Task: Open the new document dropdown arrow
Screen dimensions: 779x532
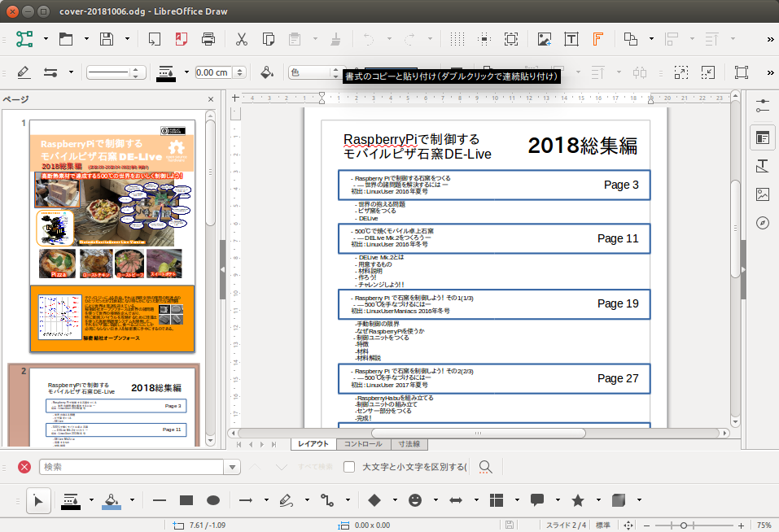Action: point(46,39)
